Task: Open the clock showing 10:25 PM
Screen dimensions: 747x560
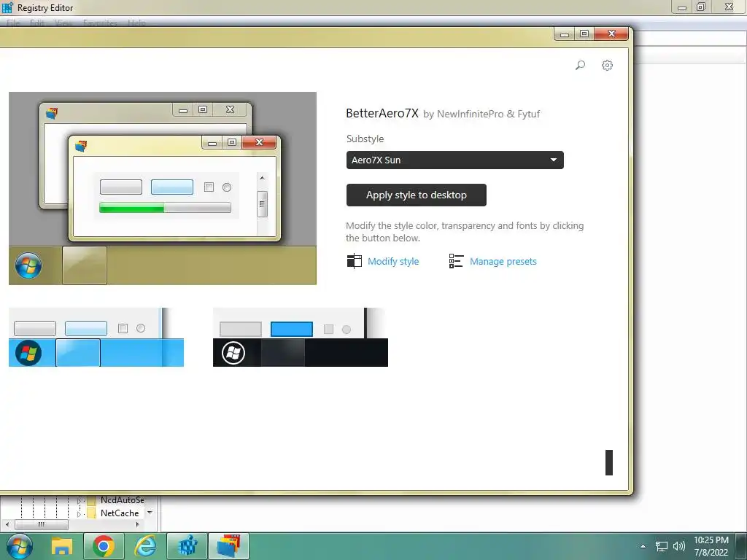Action: (711, 546)
